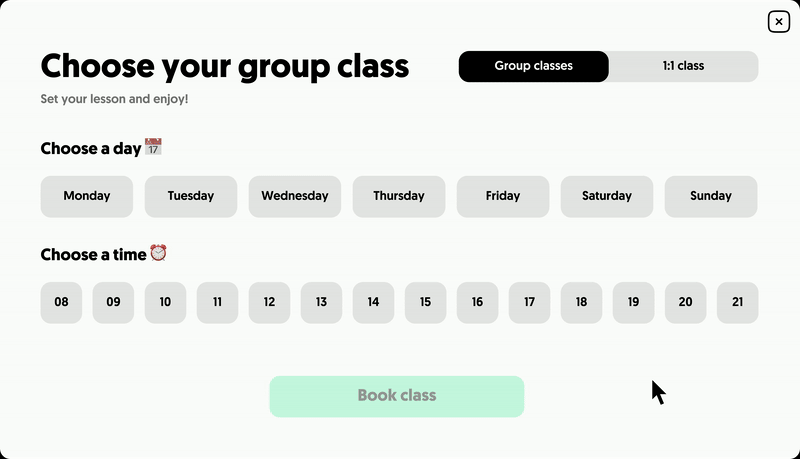
Task: Select Friday as the lesson day
Action: [503, 196]
